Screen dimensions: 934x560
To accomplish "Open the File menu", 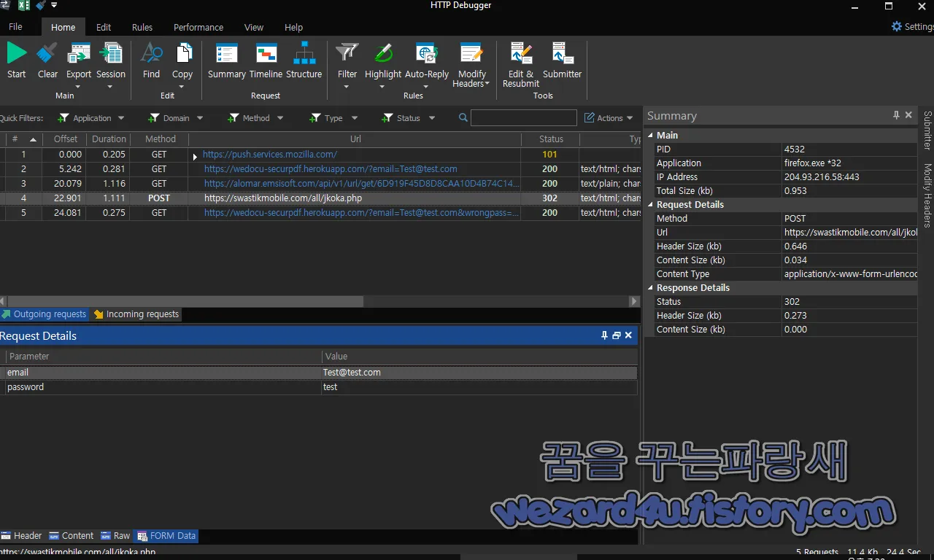I will (15, 27).
